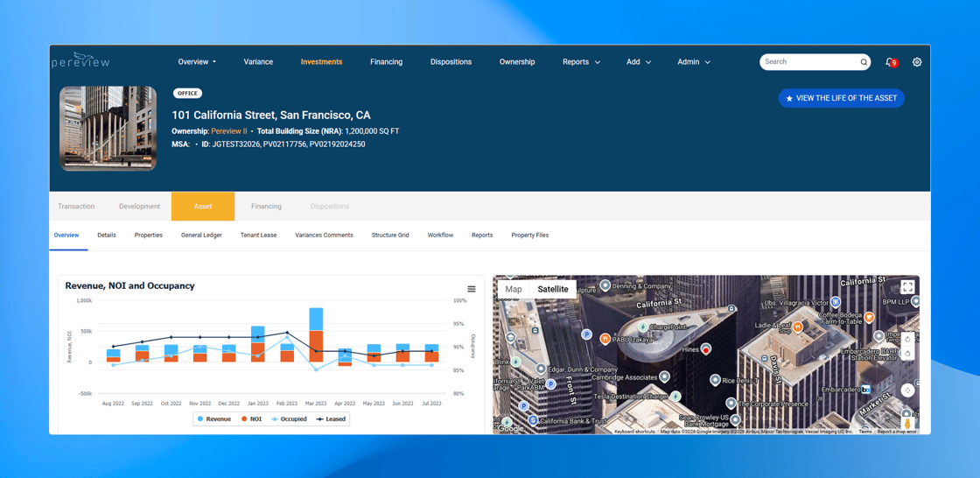Click the ChargePoint charger pin
The width and height of the screenshot is (980, 478).
pos(642,327)
